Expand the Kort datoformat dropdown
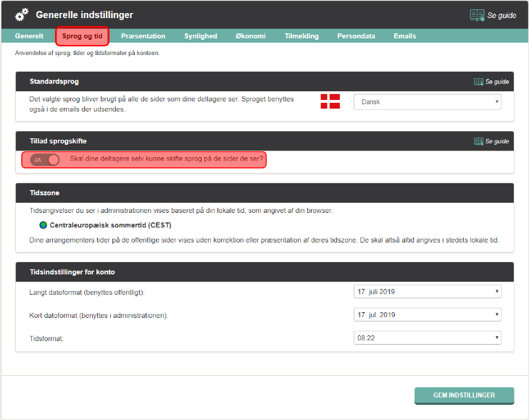 click(x=427, y=315)
